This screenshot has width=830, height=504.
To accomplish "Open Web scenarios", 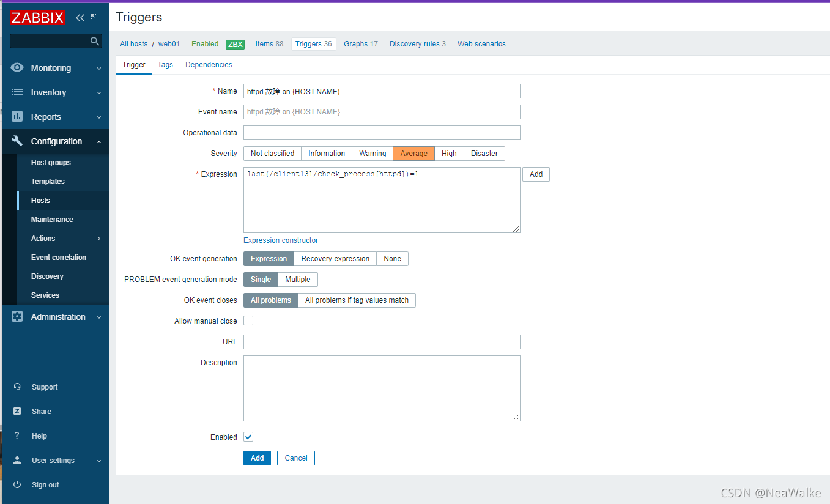I will pyautogui.click(x=481, y=44).
